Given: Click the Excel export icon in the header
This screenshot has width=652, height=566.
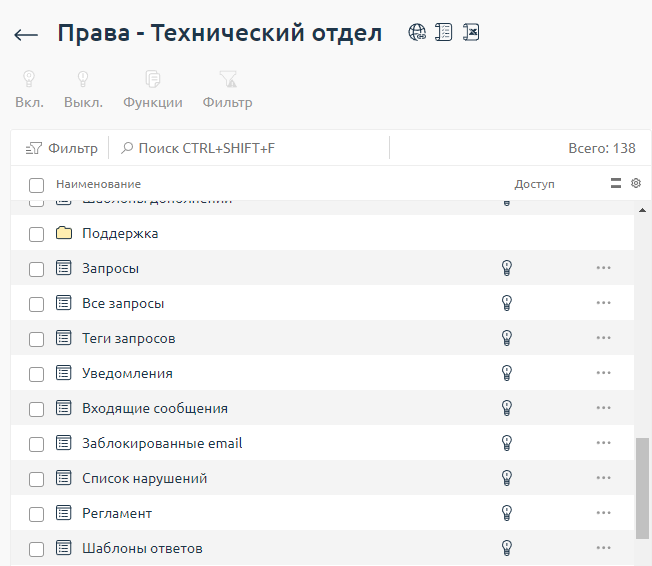Looking at the screenshot, I should (470, 32).
